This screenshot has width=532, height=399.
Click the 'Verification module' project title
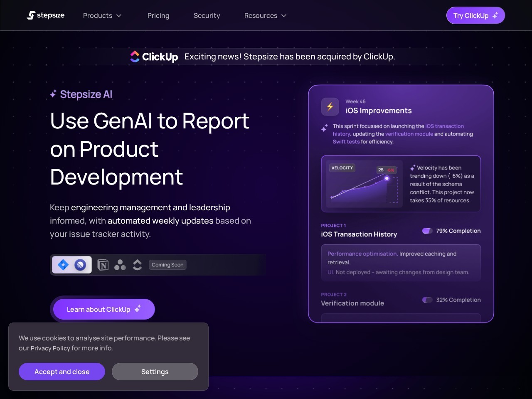352,303
